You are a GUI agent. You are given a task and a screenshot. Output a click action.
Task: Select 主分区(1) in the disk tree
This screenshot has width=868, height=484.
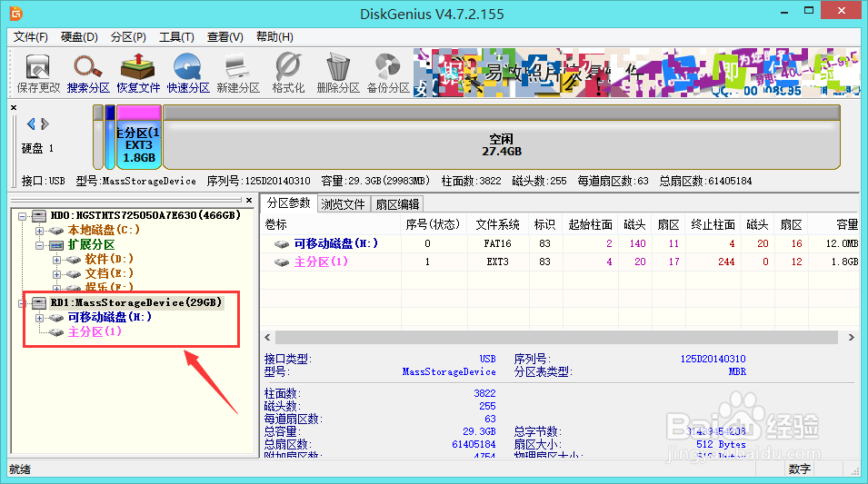(95, 331)
